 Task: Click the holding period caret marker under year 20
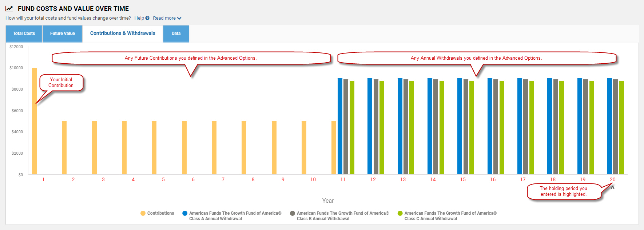point(612,187)
